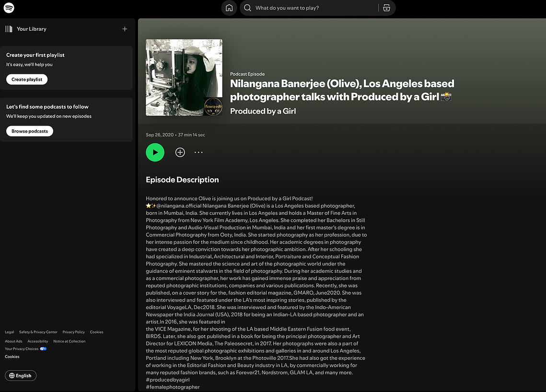Viewport: 546px width, 392px height.
Task: Go to Home via house icon
Action: pyautogui.click(x=229, y=8)
